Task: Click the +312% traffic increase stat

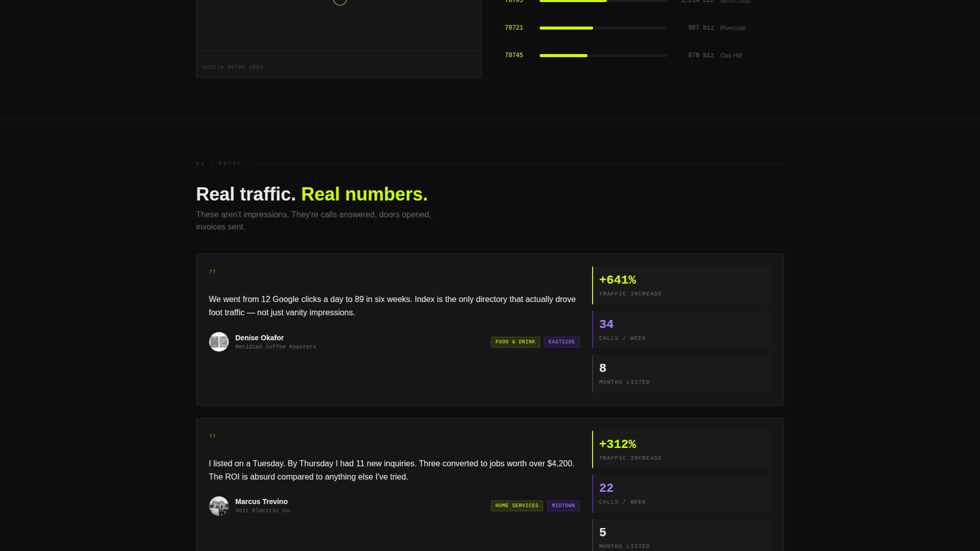Action: pos(681,449)
